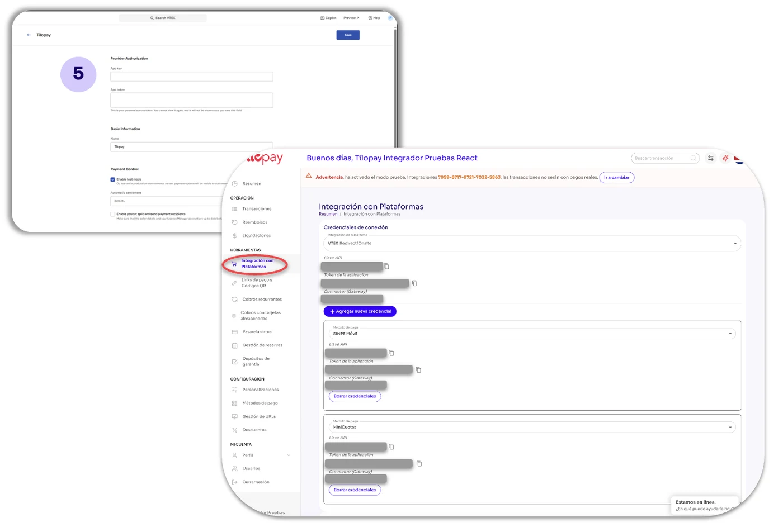The image size is (783, 532).
Task: Copy the MiniCuotas Llave API value
Action: point(391,447)
